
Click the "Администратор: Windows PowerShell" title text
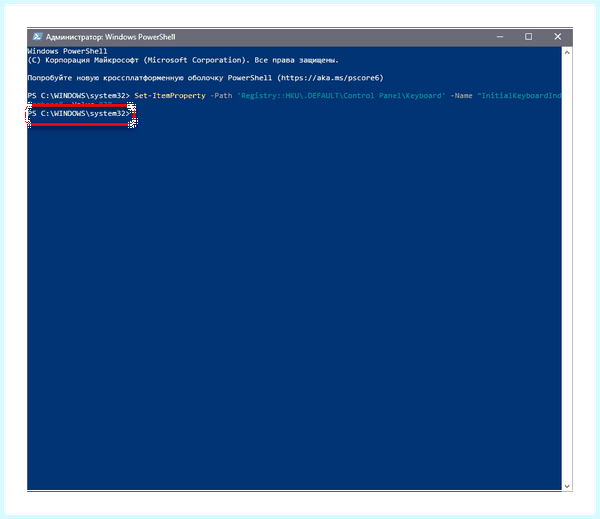[111, 37]
